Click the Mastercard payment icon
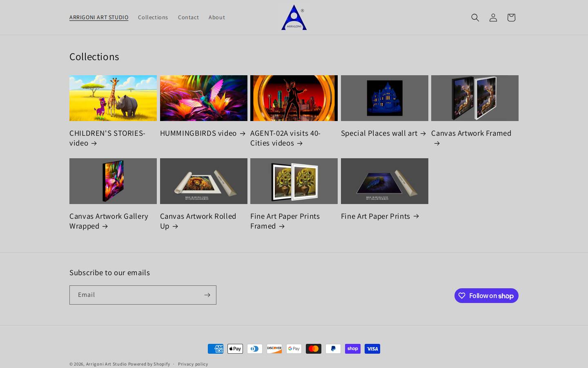This screenshot has height=368, width=588. (x=314, y=349)
